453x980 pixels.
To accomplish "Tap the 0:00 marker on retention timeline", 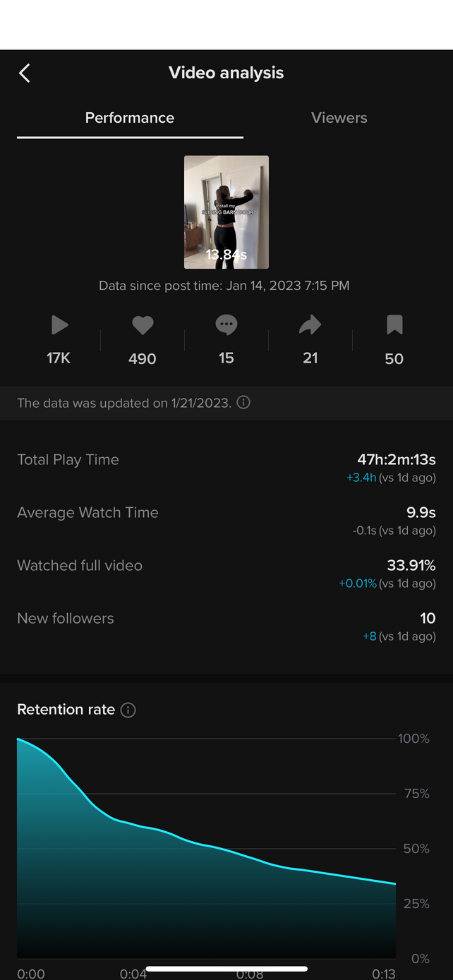I will tap(31, 974).
